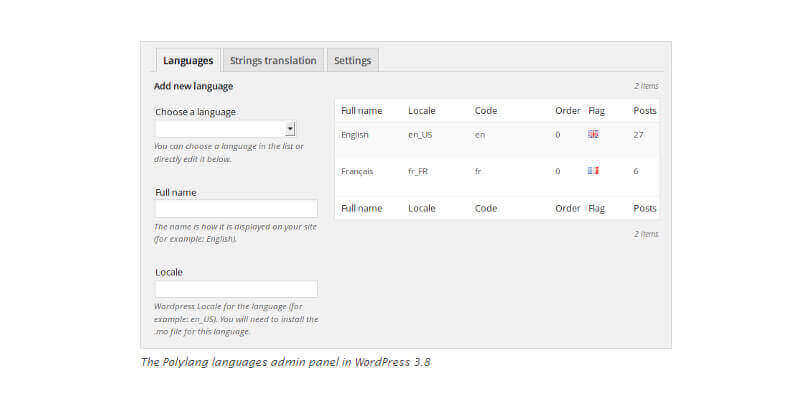Click the bottom Order column footer

[568, 208]
